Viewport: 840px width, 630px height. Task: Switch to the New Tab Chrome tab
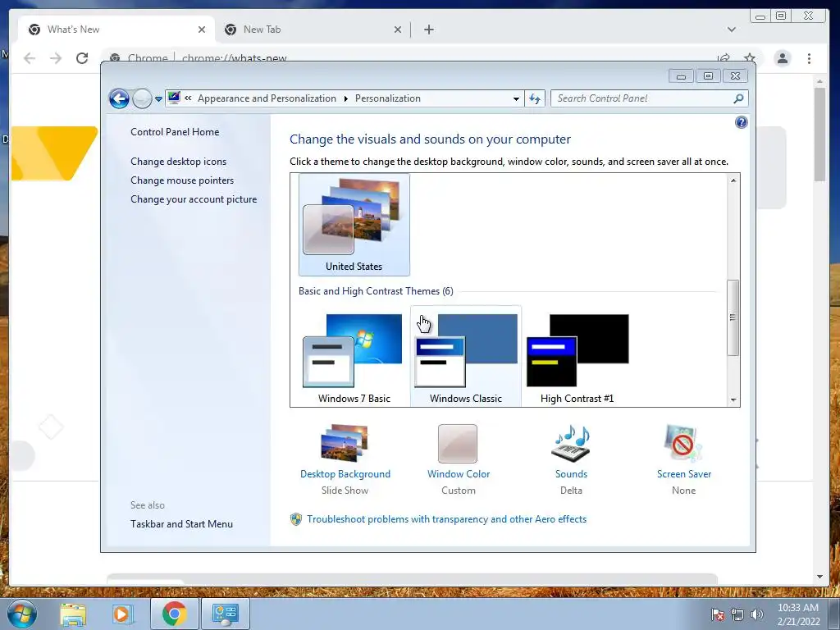(x=313, y=30)
